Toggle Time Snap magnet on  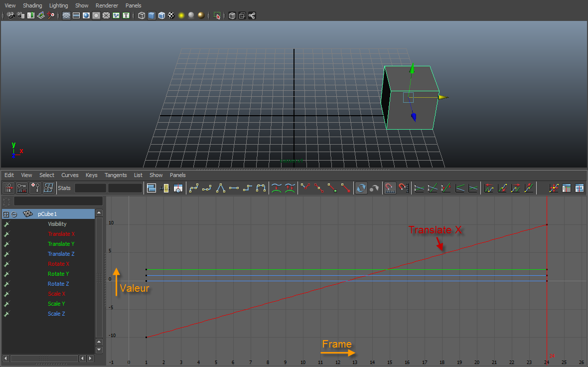pyautogui.click(x=391, y=188)
